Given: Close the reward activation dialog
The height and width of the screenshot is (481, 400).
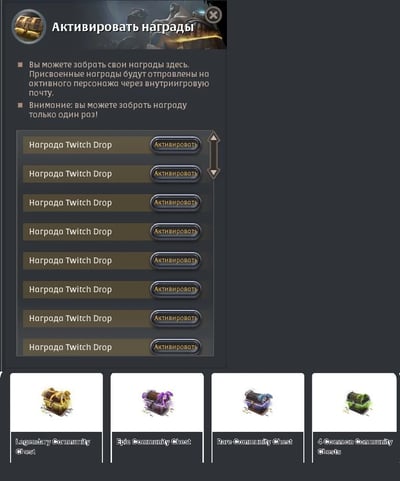Looking at the screenshot, I should point(213,15).
